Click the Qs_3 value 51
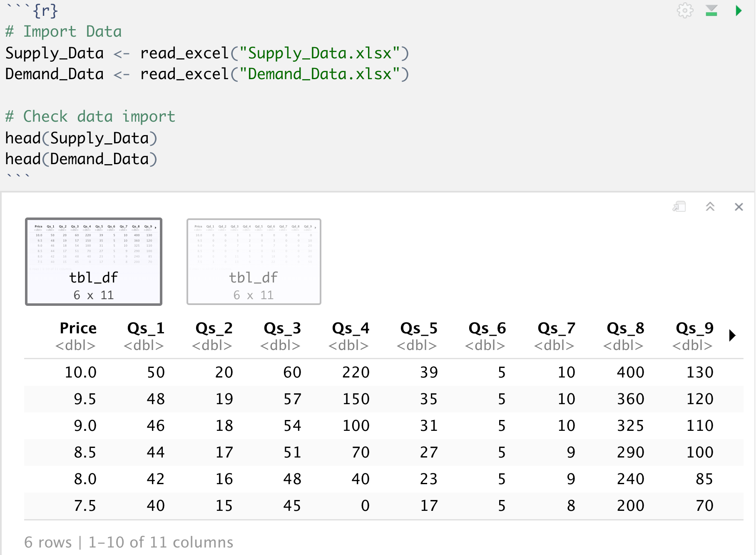This screenshot has width=756, height=555. pos(292,452)
